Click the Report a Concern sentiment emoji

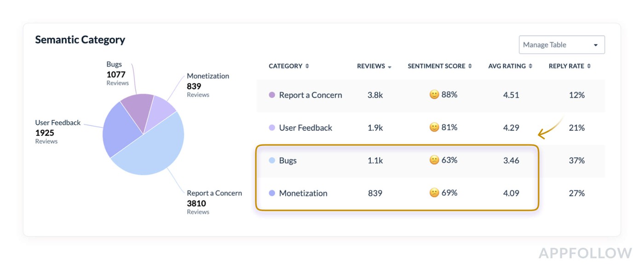(434, 95)
